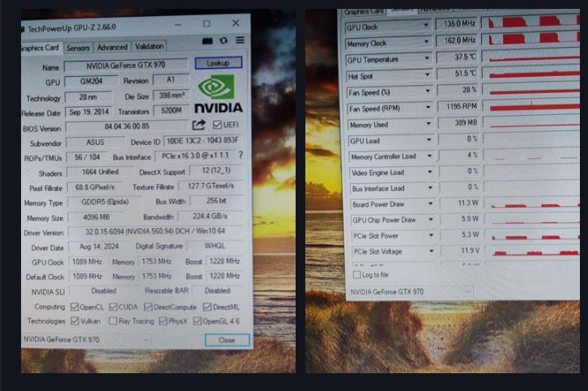Expand the GPU Temperature sensor dropdown

click(427, 58)
